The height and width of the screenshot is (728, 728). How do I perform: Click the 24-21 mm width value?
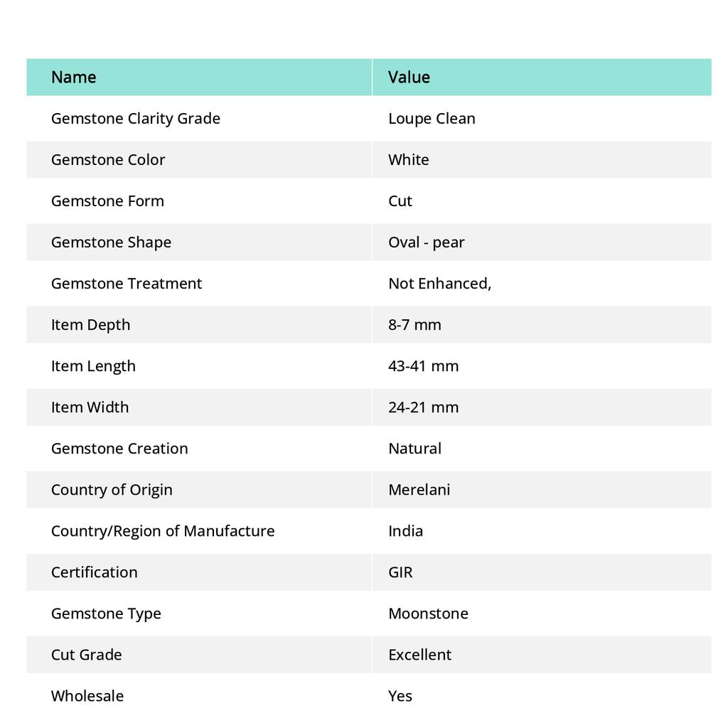[x=423, y=407]
